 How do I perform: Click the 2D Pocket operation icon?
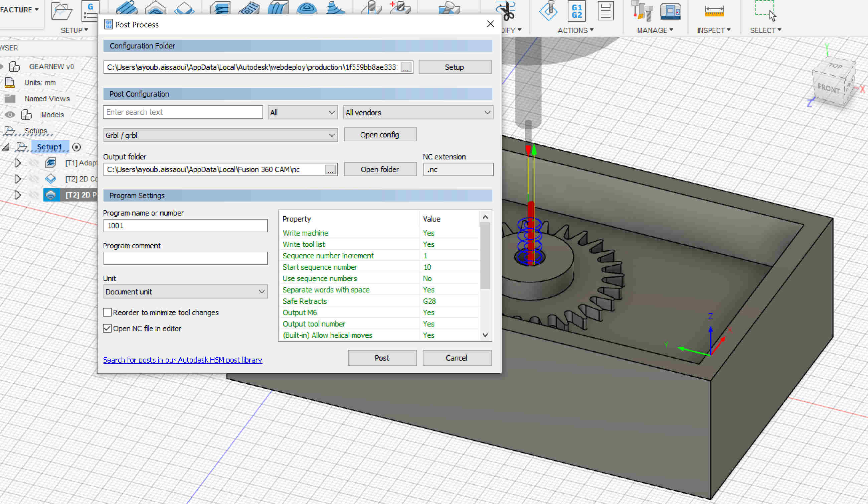51,195
